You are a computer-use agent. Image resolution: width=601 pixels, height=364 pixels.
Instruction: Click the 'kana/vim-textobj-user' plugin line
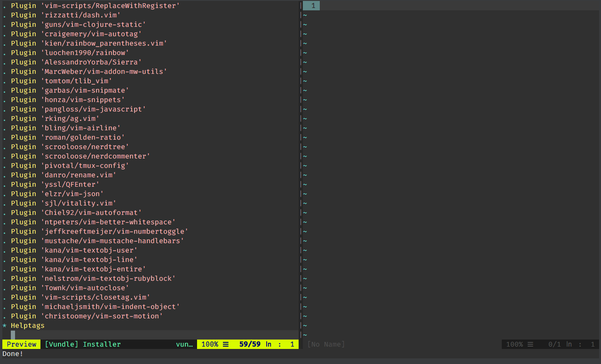point(70,250)
